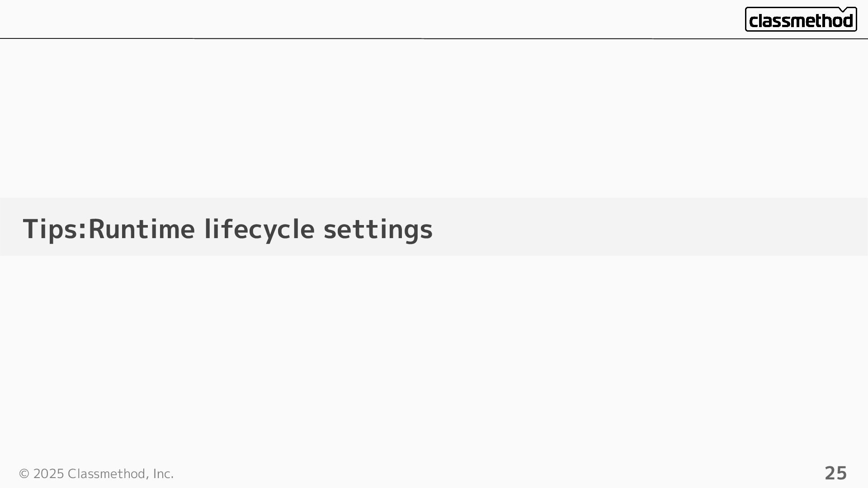This screenshot has height=488, width=868.
Task: Click the "© 2025 Classmethod, Inc." copyright footer
Action: (x=96, y=474)
